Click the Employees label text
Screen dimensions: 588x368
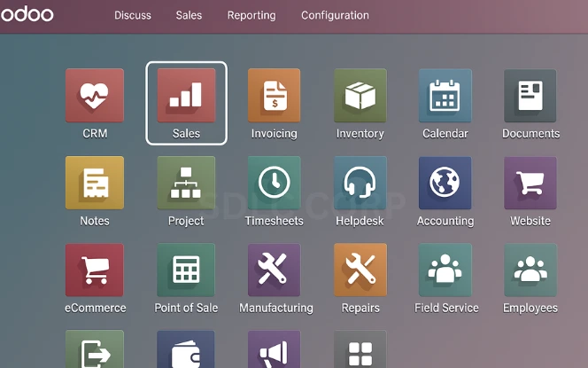coord(530,309)
